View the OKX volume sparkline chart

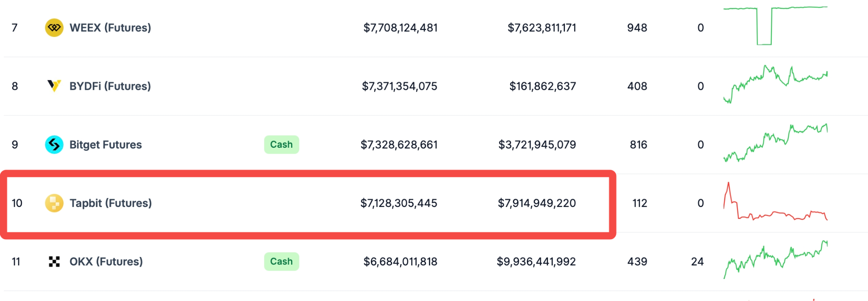pos(775,260)
